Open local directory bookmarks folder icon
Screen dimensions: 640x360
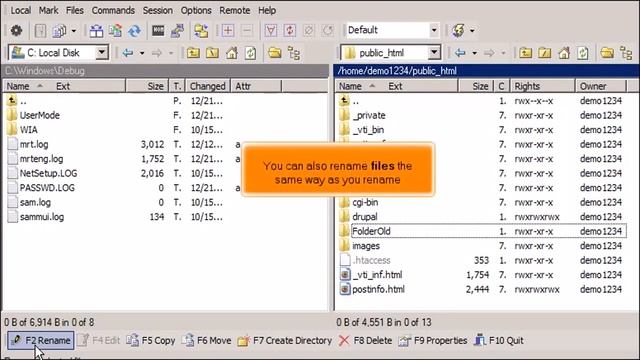(275, 53)
